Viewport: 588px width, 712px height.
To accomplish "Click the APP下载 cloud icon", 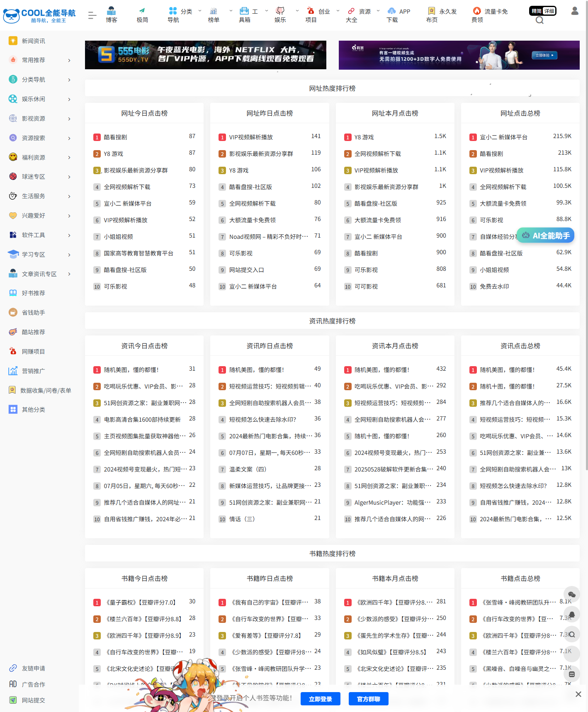I will [391, 11].
